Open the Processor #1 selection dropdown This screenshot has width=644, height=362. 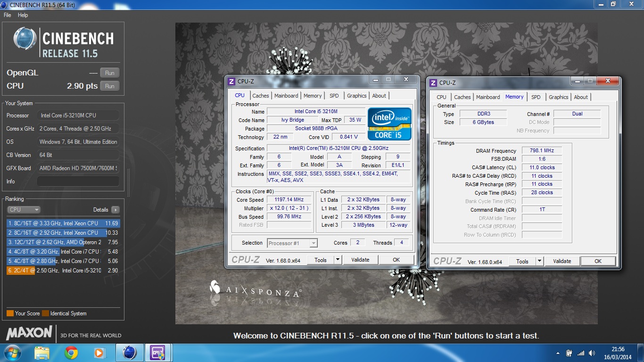pyautogui.click(x=292, y=243)
